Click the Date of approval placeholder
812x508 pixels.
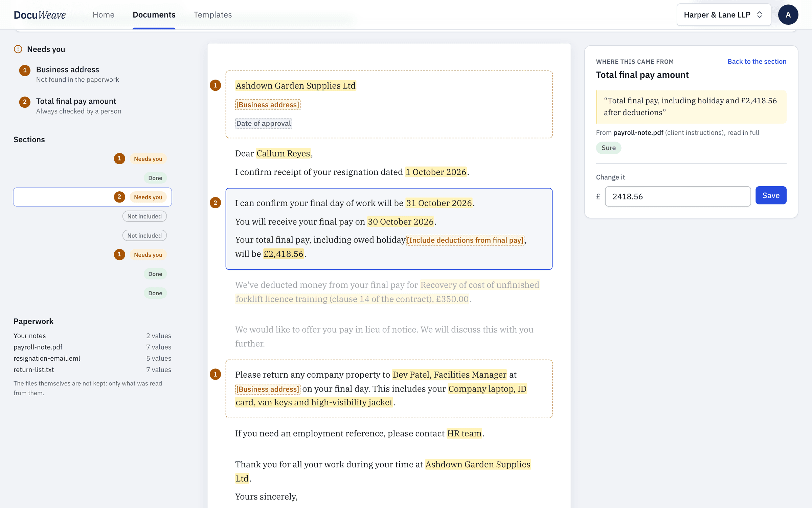[264, 123]
